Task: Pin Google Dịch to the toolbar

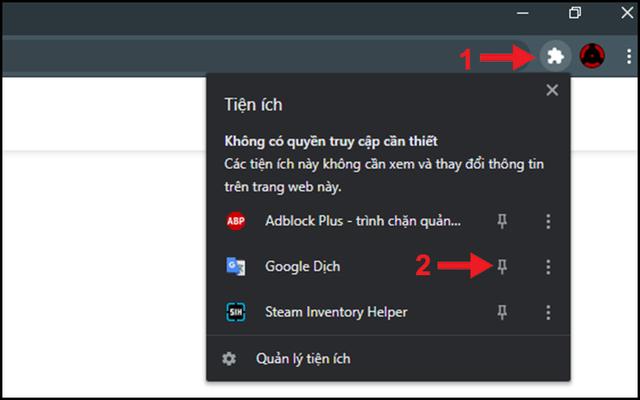Action: pos(504,267)
